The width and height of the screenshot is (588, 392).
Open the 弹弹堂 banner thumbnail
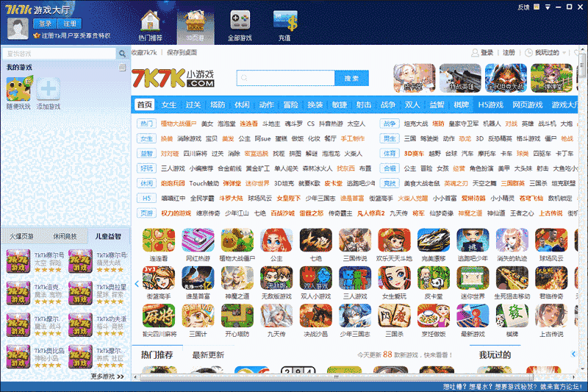[552, 78]
